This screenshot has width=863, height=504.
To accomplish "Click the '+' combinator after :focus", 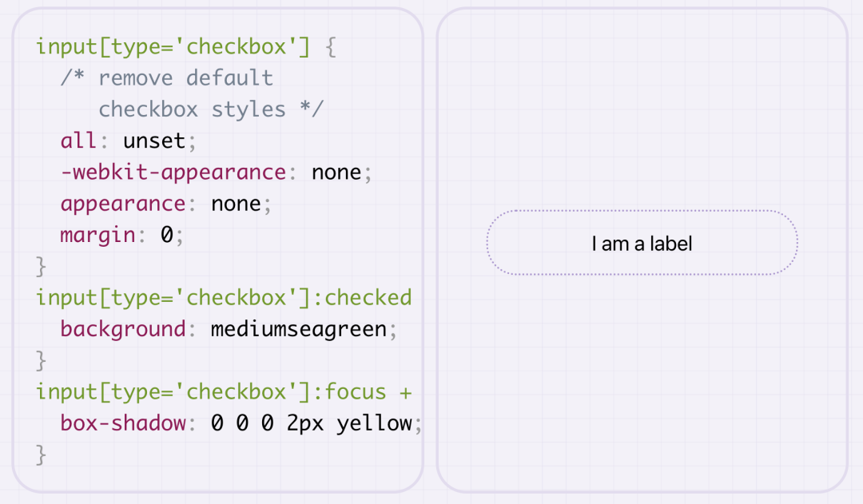I will (x=406, y=392).
